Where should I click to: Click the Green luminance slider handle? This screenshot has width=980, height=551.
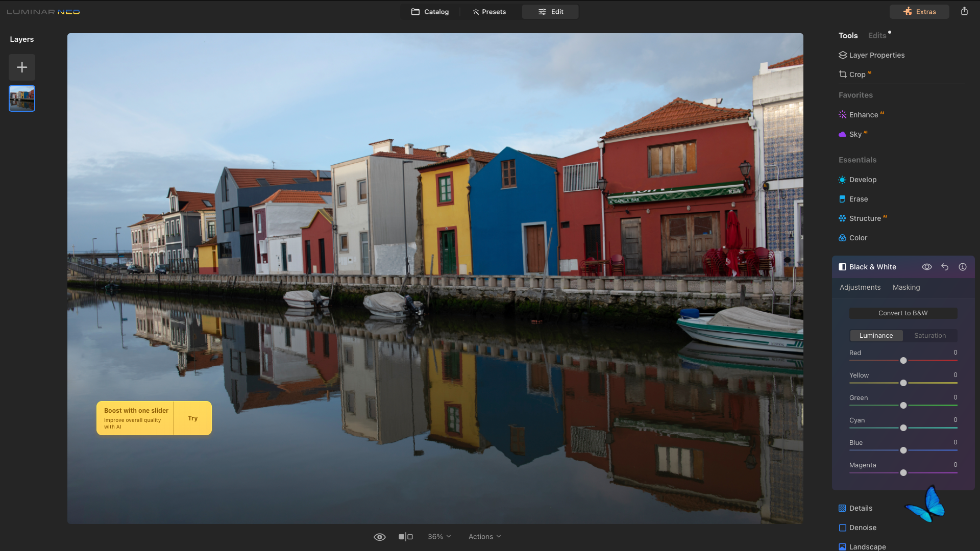coord(903,406)
